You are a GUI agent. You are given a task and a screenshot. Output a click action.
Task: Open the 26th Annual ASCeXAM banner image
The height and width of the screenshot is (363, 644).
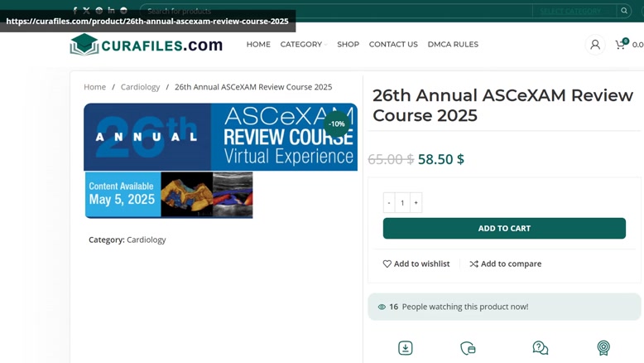tap(220, 160)
